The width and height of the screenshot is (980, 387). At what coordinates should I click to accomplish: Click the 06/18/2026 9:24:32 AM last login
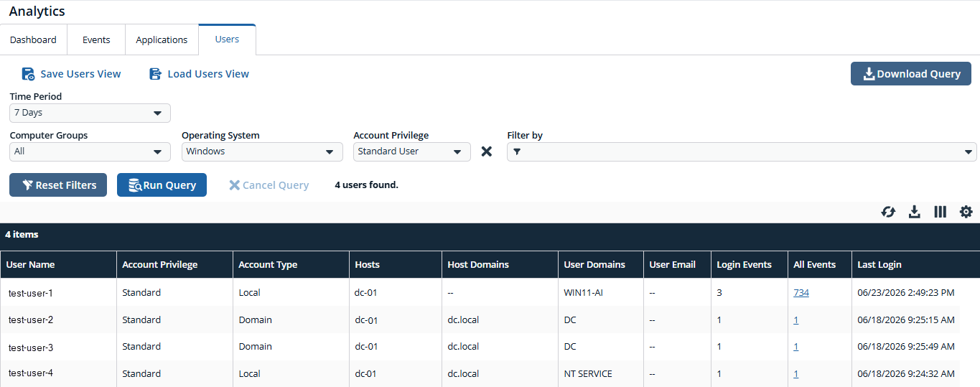point(906,373)
